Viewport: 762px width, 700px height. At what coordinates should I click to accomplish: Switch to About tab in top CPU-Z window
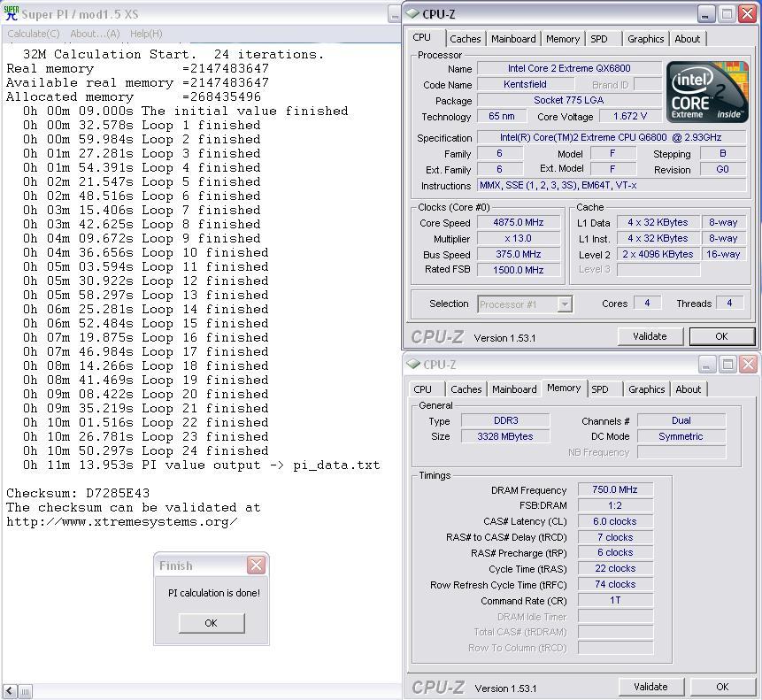[687, 39]
